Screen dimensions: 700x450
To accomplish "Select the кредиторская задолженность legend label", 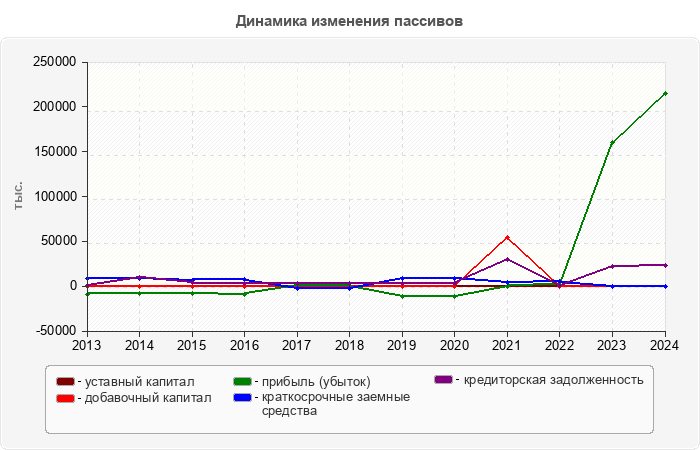I will [x=550, y=380].
